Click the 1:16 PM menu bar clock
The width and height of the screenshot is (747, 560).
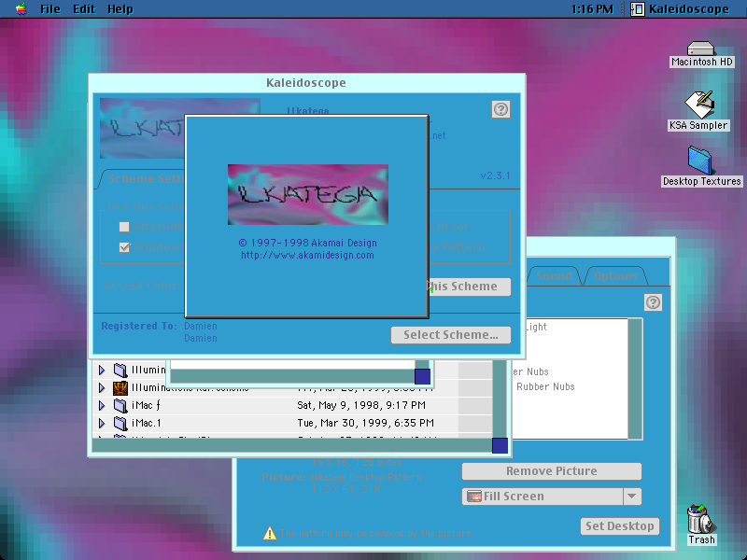(592, 9)
